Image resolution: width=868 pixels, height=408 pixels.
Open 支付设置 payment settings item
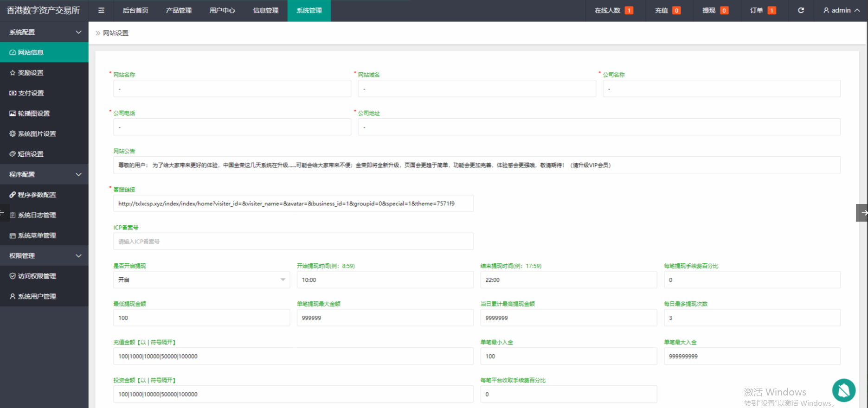tap(31, 93)
